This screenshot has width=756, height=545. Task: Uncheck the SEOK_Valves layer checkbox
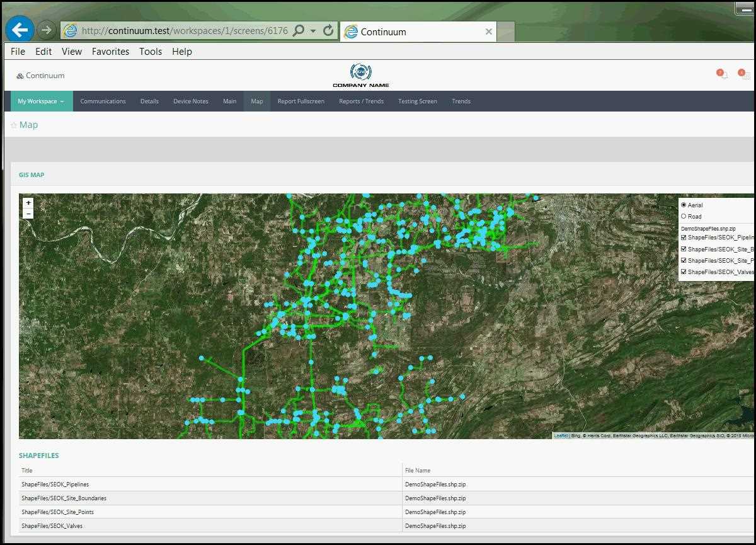coord(684,272)
